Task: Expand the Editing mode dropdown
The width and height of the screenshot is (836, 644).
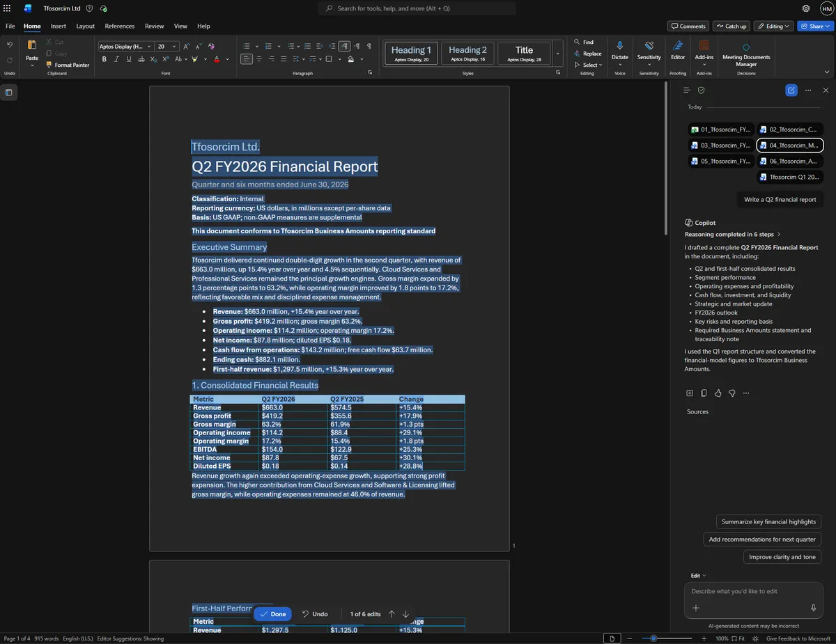Action: coord(773,26)
